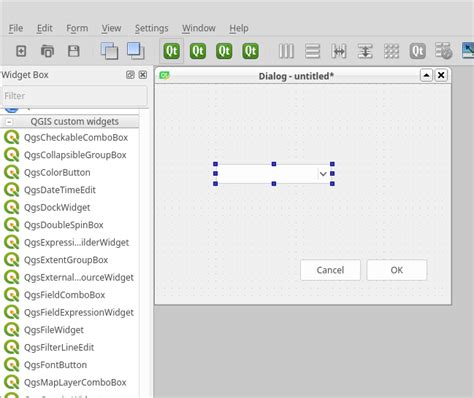Create a new form from the toolbar

point(21,51)
